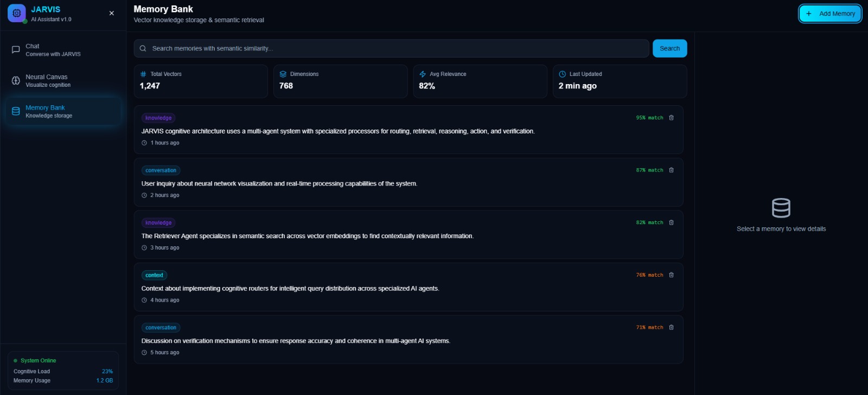Screen dimensions: 868x395
Task: Click the conversation tag on the 87% match memory
Action: tap(161, 170)
